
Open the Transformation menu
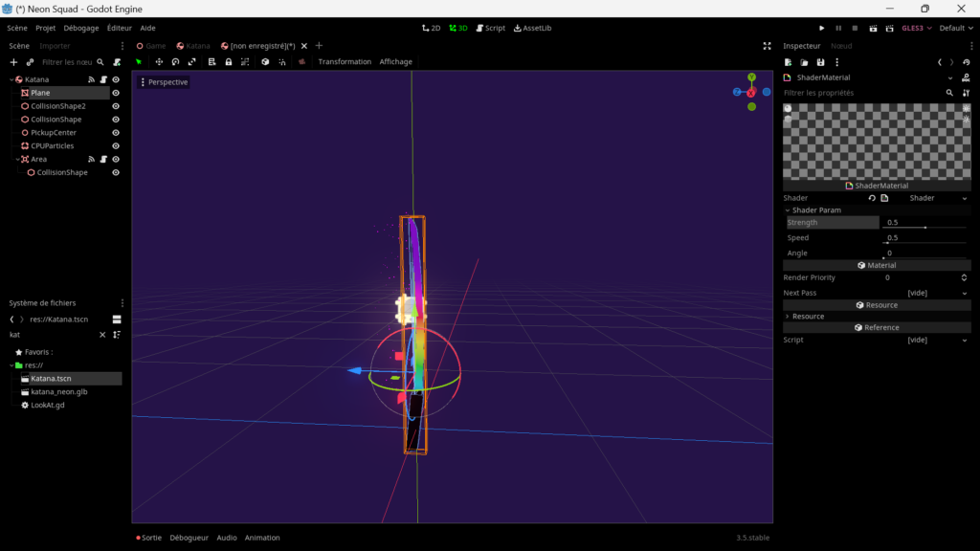[x=345, y=61]
